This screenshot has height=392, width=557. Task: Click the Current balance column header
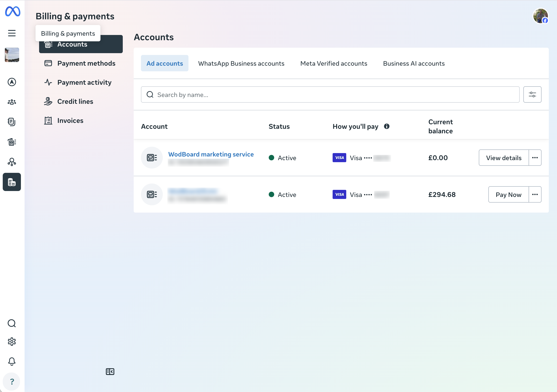[440, 126]
